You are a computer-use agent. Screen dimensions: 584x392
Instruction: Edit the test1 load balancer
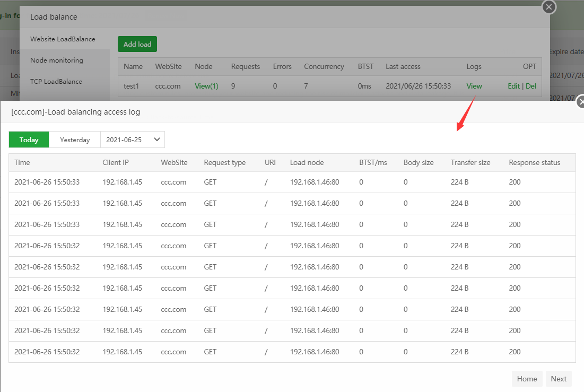[x=513, y=86]
